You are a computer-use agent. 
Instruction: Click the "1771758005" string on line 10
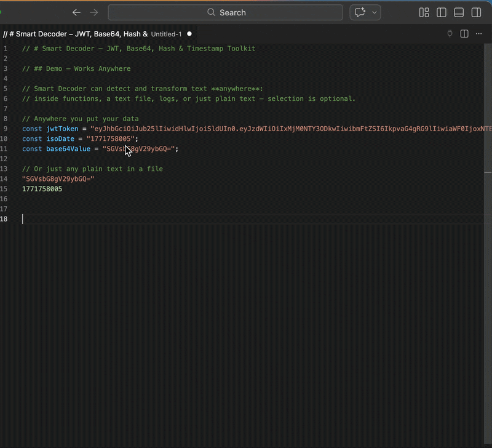click(x=110, y=138)
